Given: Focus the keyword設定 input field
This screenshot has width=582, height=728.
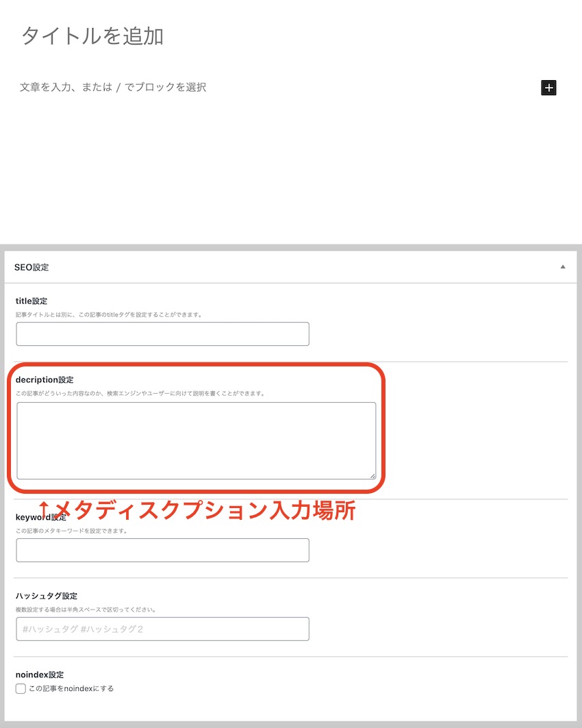Looking at the screenshot, I should coord(162,550).
